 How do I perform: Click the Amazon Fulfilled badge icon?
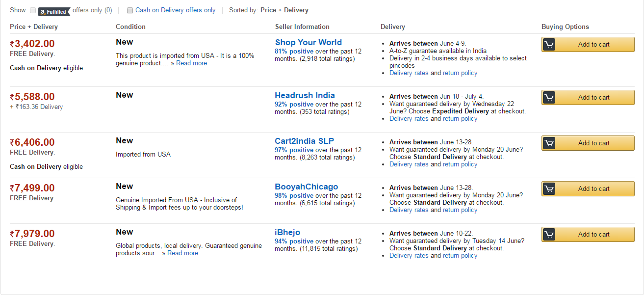(x=54, y=11)
